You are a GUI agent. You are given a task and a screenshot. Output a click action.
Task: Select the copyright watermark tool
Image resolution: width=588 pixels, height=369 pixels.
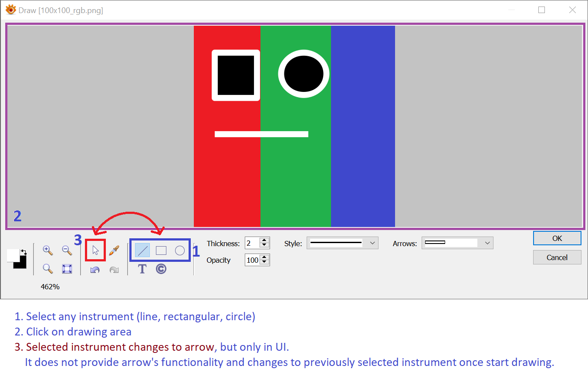161,269
